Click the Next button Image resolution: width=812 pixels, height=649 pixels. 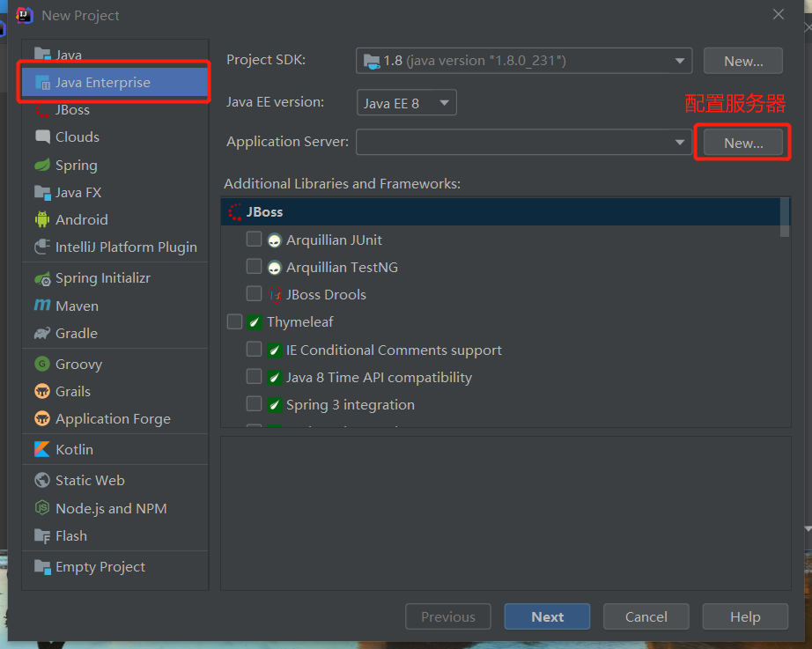coord(547,616)
